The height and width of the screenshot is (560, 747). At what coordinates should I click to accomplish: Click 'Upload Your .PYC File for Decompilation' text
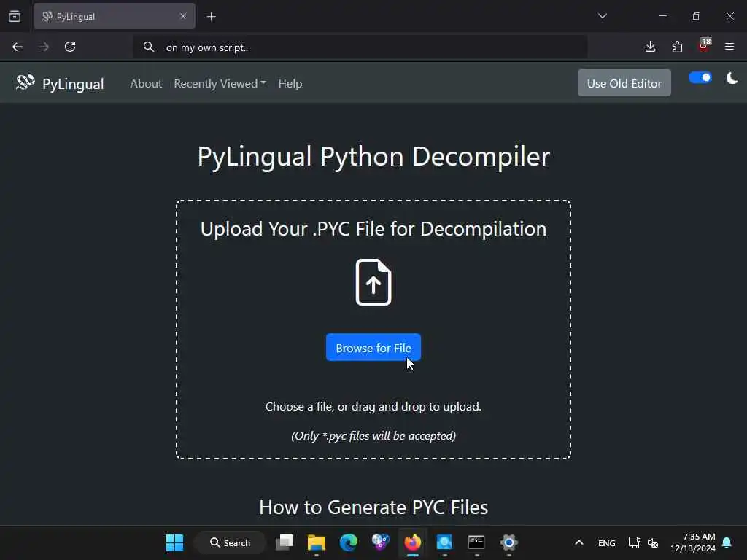tap(373, 229)
